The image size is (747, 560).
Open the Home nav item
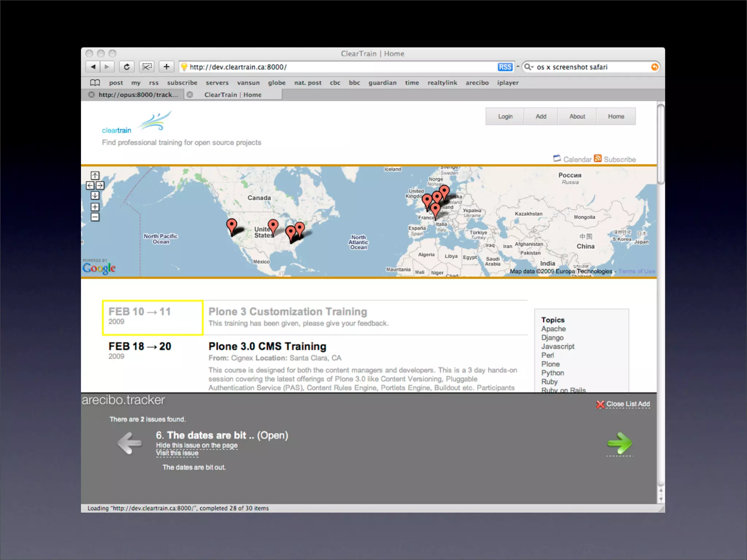[x=616, y=116]
